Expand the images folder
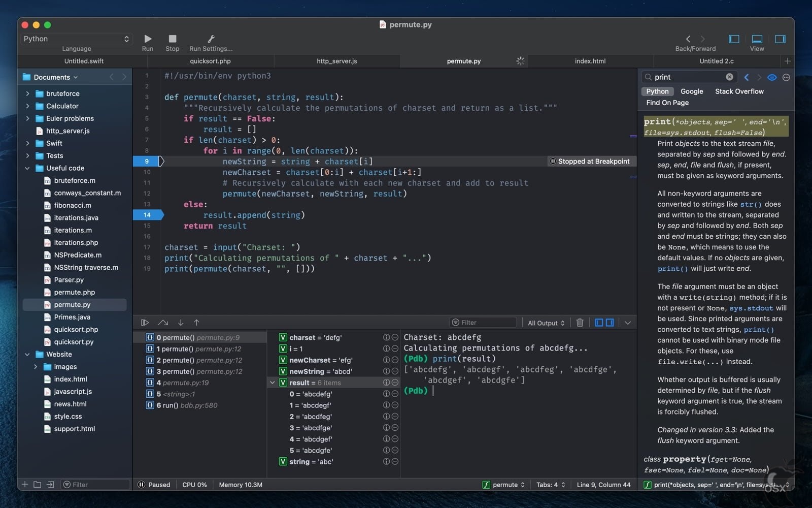This screenshot has width=812, height=508. [36, 367]
